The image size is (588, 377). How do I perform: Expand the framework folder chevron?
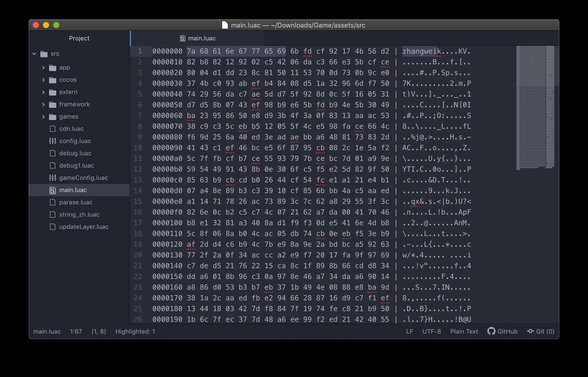pyautogui.click(x=43, y=104)
